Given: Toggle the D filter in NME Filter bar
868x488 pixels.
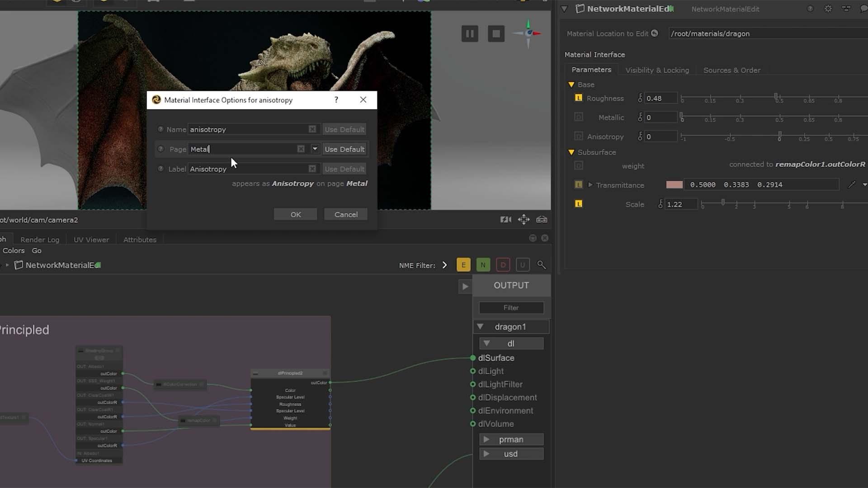Looking at the screenshot, I should tap(503, 265).
